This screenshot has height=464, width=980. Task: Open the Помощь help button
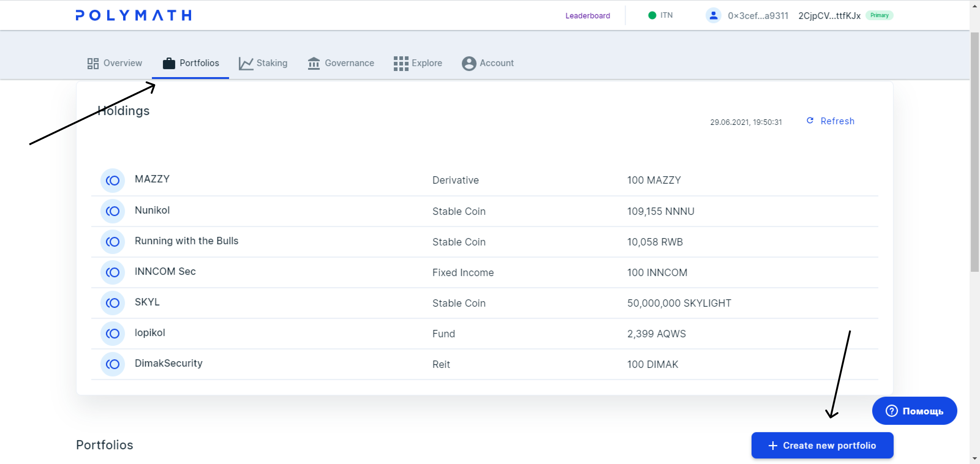[914, 411]
